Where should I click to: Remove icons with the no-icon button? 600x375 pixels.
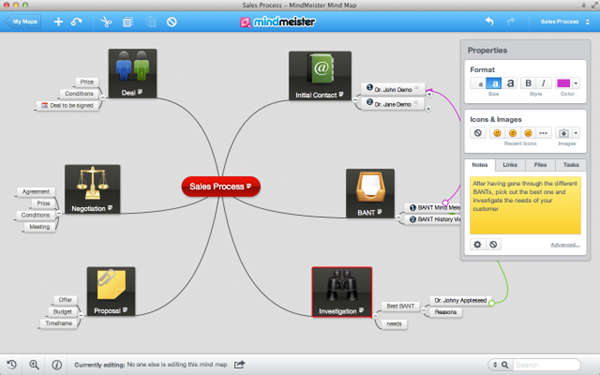click(x=478, y=133)
